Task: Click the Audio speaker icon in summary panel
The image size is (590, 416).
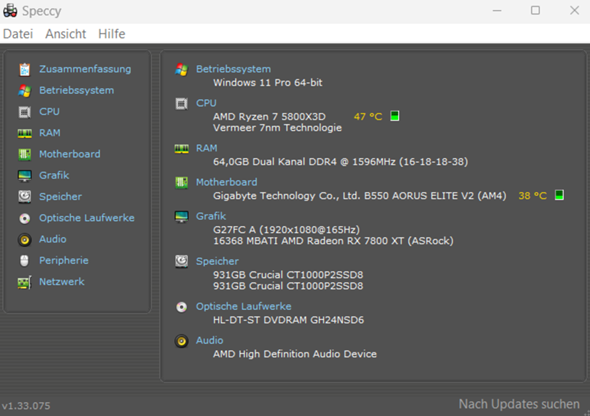Action: click(x=181, y=341)
